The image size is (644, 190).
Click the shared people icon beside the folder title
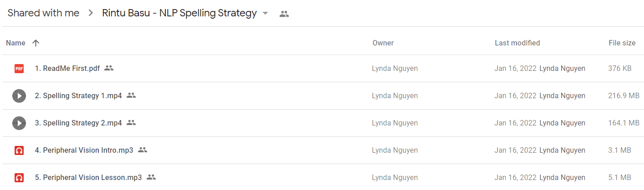tap(284, 14)
